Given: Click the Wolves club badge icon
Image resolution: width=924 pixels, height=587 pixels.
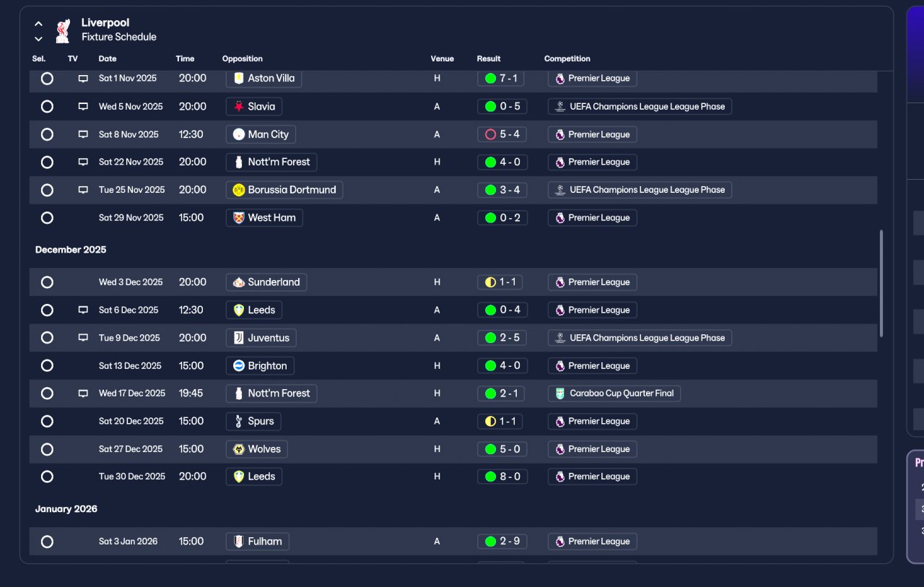Looking at the screenshot, I should tap(239, 449).
